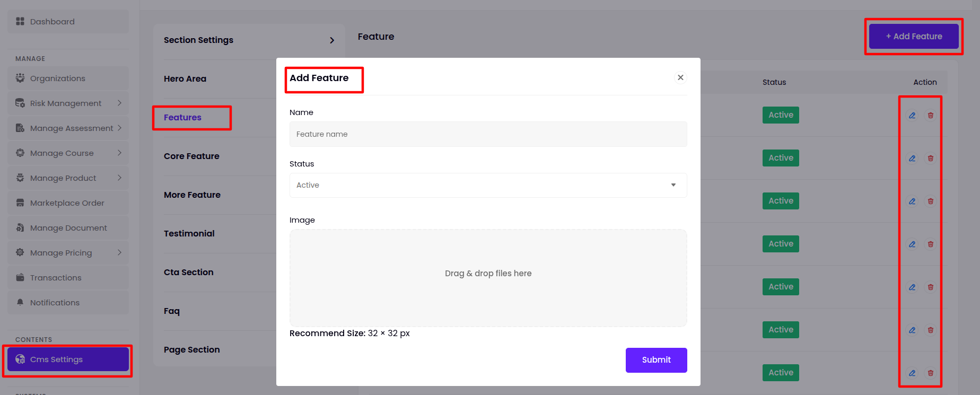980x395 pixels.
Task: Click the delete trash icon in third row
Action: click(930, 201)
